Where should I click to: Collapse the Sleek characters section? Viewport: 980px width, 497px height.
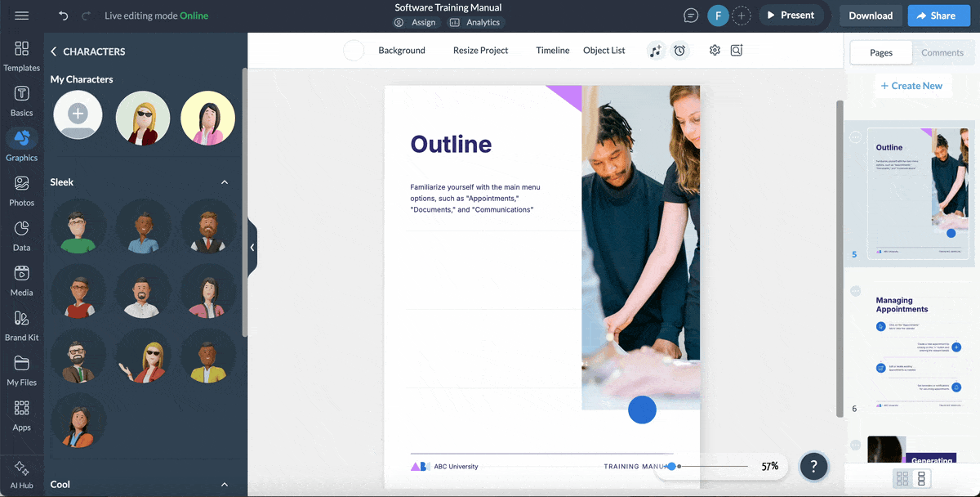tap(224, 181)
